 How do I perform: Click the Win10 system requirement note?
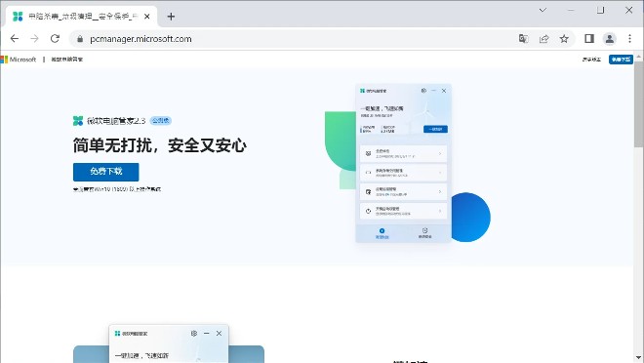[x=117, y=189]
